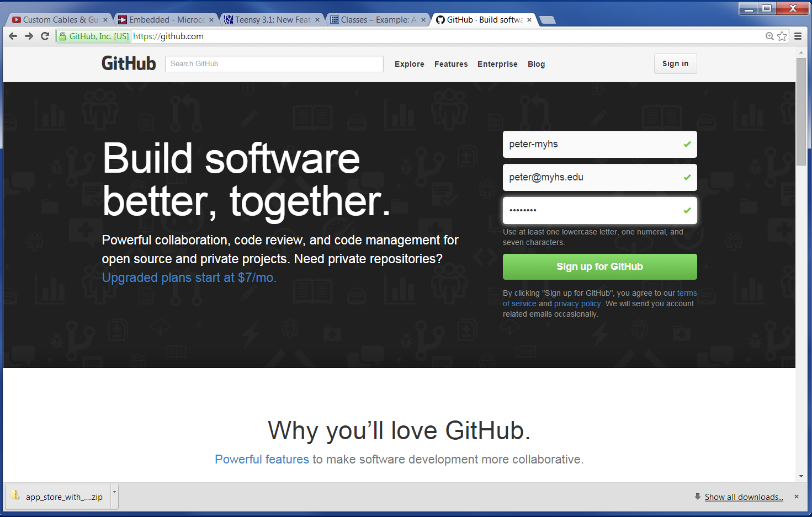Open the zoom magnifier icon in address bar
This screenshot has height=517, width=812.
(769, 36)
